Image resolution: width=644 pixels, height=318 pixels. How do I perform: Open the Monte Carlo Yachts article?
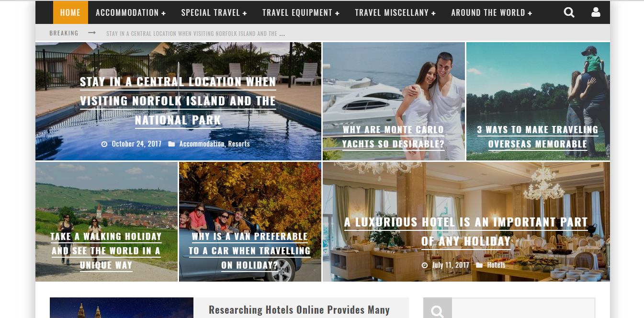393,137
